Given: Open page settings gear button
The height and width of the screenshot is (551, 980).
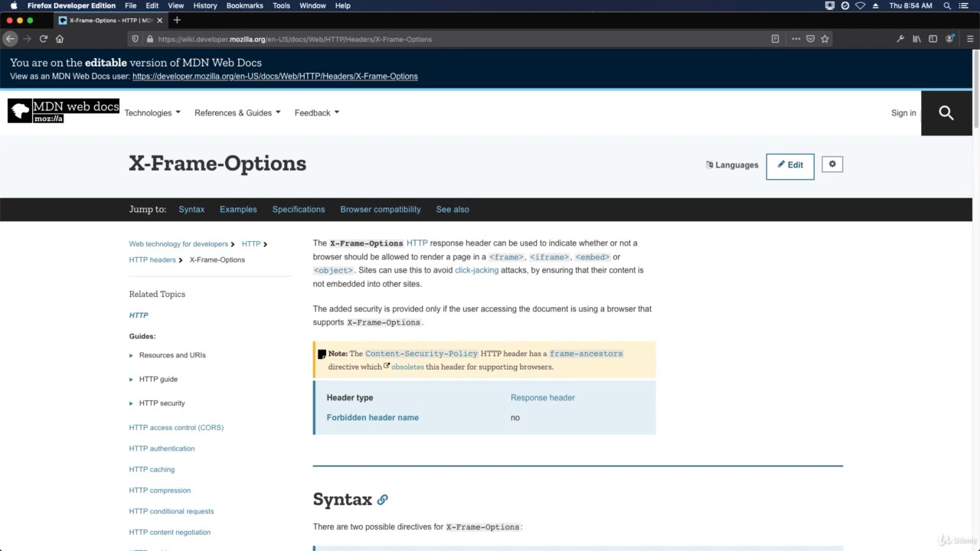Looking at the screenshot, I should pos(832,165).
